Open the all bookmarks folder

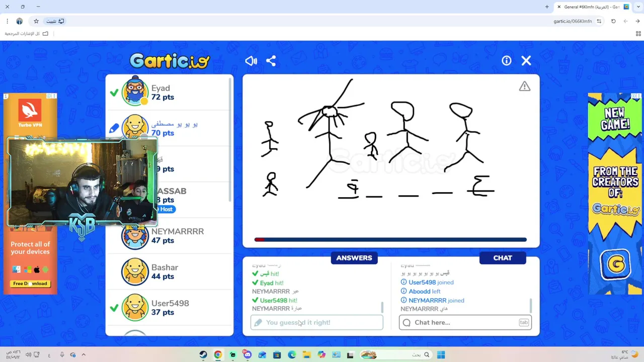pos(27,34)
